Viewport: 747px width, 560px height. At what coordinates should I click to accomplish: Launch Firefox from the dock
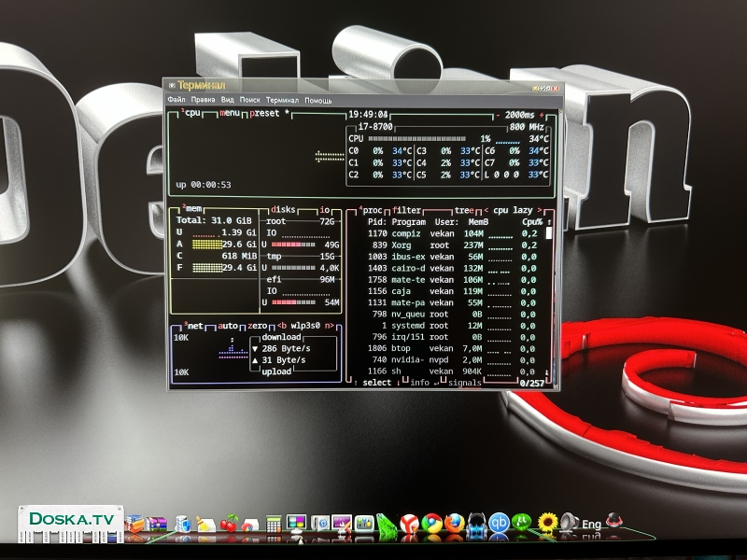point(454,524)
